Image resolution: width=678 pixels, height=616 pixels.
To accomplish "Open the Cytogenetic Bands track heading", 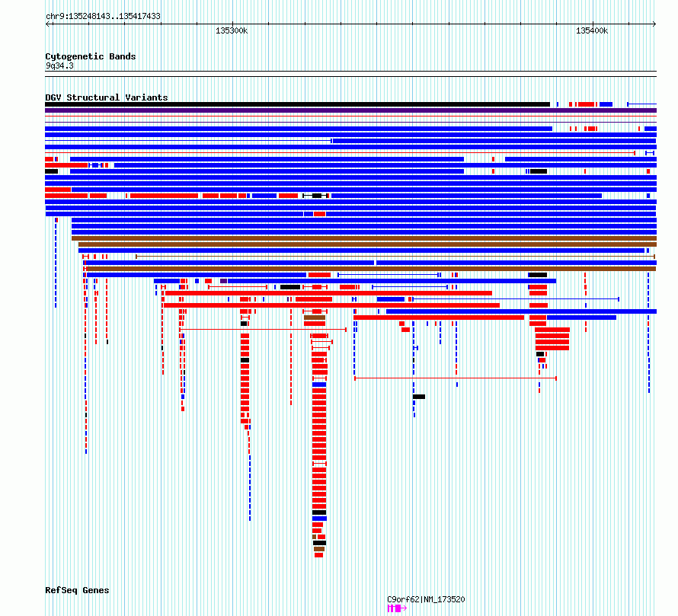I will point(91,56).
